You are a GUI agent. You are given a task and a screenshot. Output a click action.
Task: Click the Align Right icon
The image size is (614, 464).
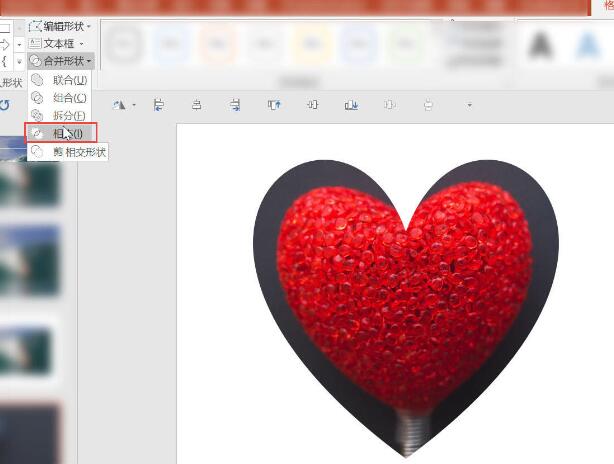[235, 105]
